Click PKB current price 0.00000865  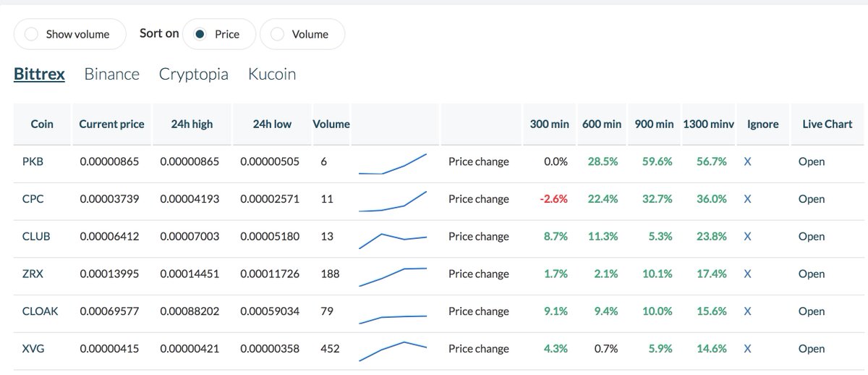tap(109, 161)
